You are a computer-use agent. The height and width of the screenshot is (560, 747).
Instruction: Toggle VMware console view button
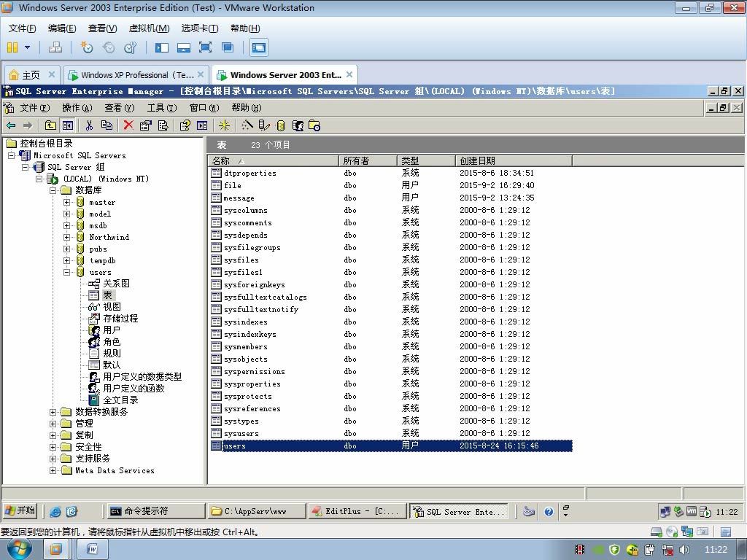click(x=259, y=47)
